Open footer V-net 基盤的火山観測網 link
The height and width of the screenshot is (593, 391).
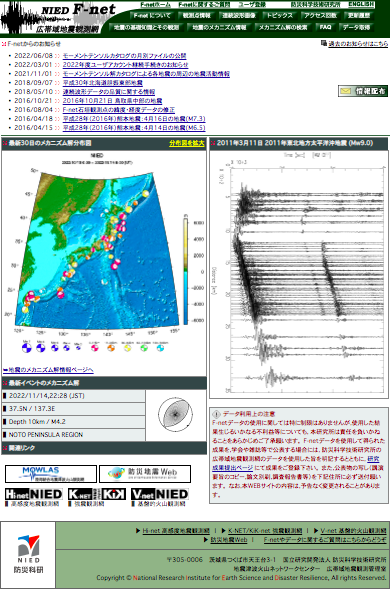[x=353, y=531]
